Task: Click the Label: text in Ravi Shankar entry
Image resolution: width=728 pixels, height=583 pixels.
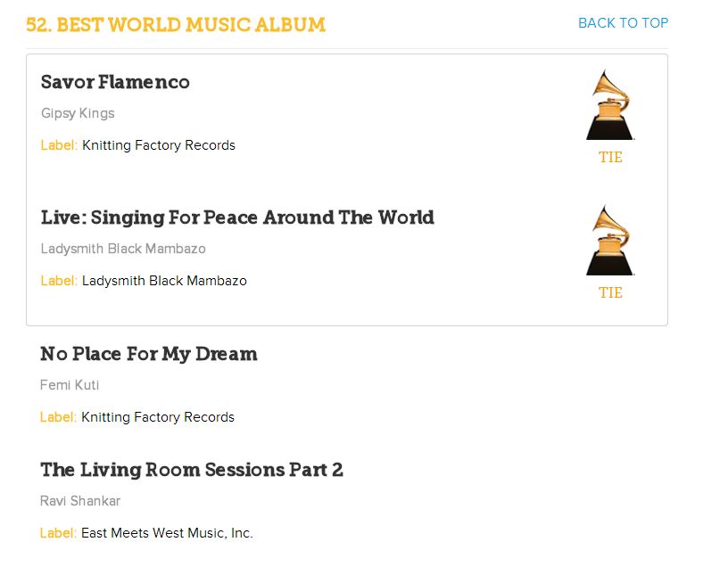Action: pyautogui.click(x=58, y=533)
